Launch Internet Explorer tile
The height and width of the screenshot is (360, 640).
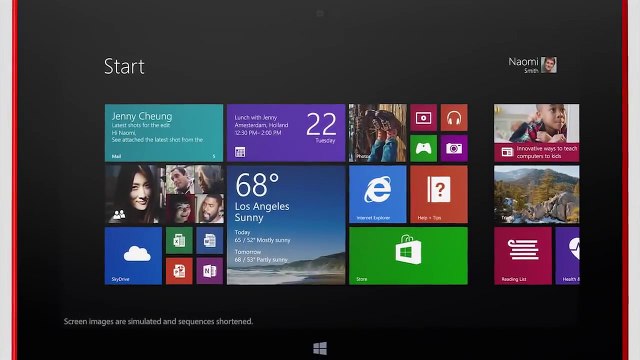coord(378,194)
